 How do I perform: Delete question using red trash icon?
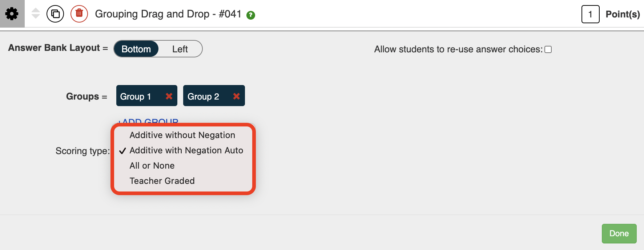79,14
